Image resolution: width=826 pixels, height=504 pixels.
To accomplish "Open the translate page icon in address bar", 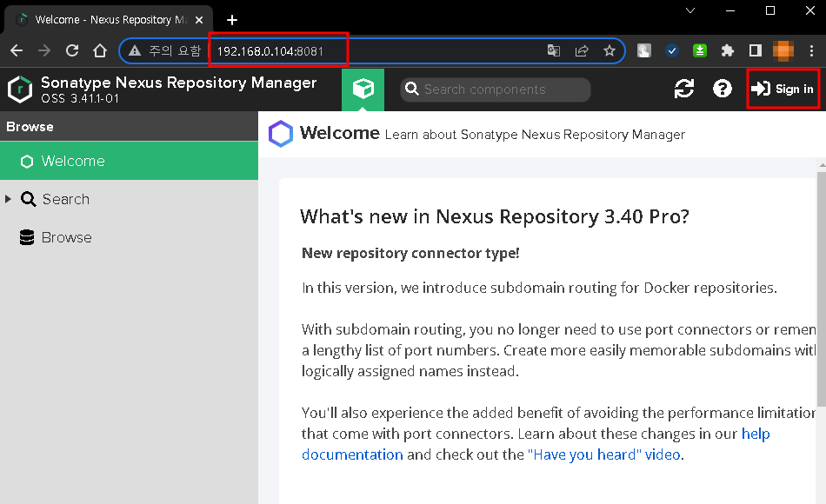I will [x=554, y=50].
